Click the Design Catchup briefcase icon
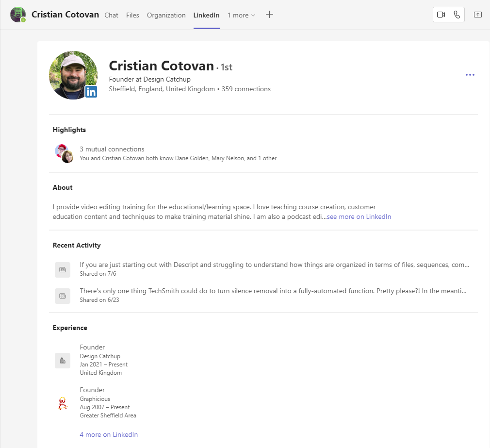This screenshot has height=448, width=490. pos(63,360)
